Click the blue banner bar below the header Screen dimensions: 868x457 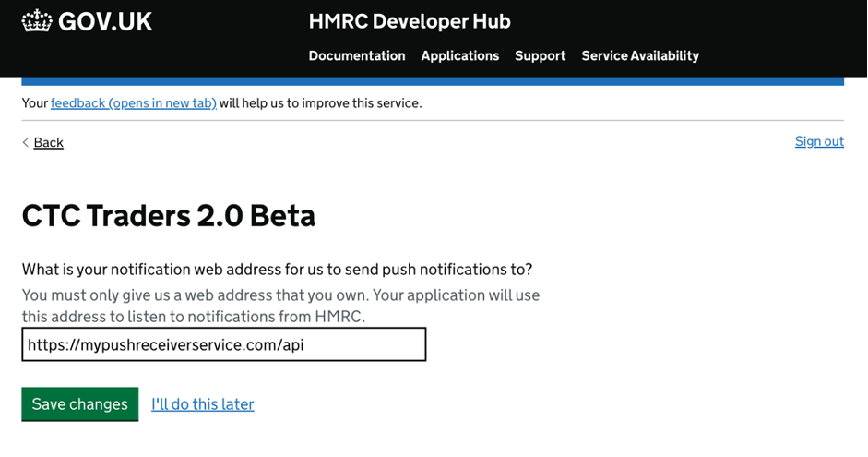[x=433, y=81]
